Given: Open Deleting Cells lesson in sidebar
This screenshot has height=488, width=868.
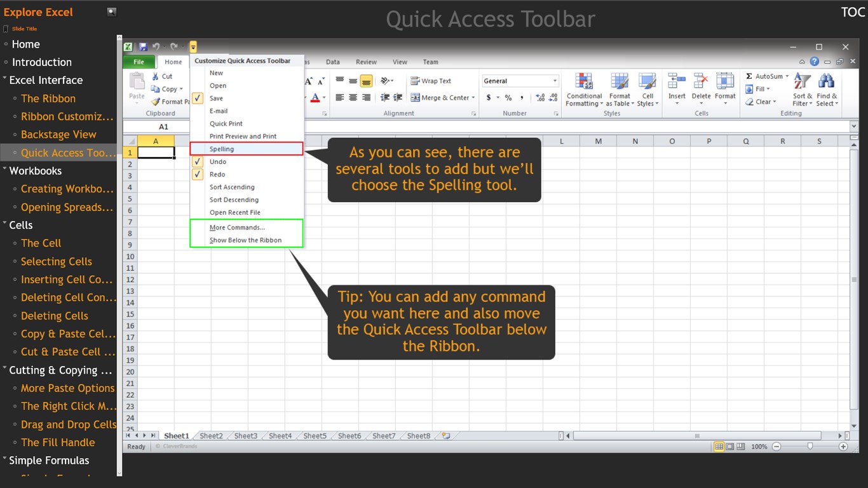Looking at the screenshot, I should point(55,316).
